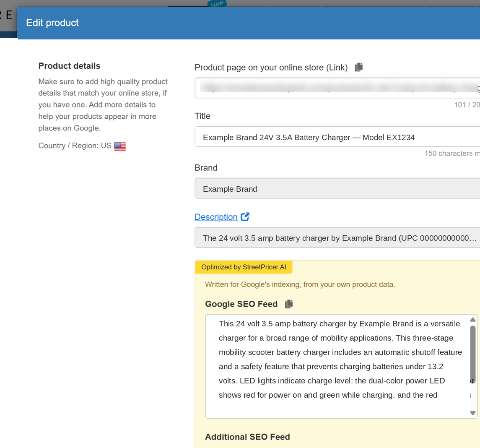Click the product page link input field
The height and width of the screenshot is (448, 480).
(x=337, y=88)
